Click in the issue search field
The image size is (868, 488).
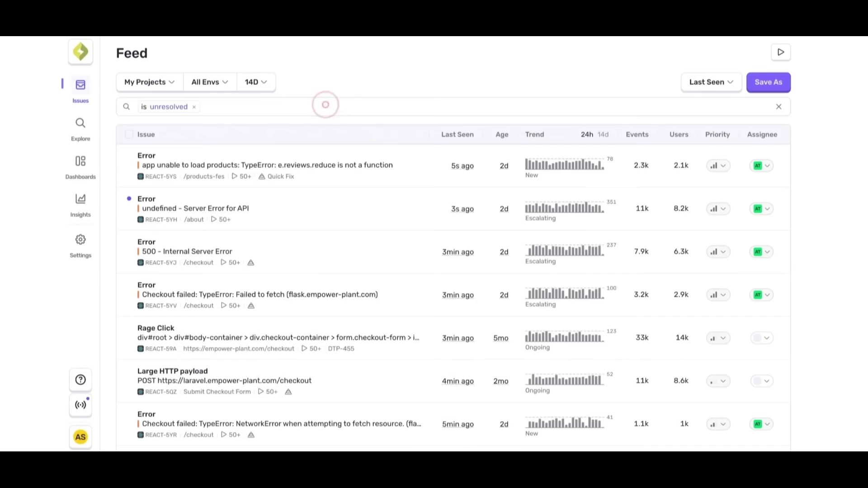coord(452,107)
